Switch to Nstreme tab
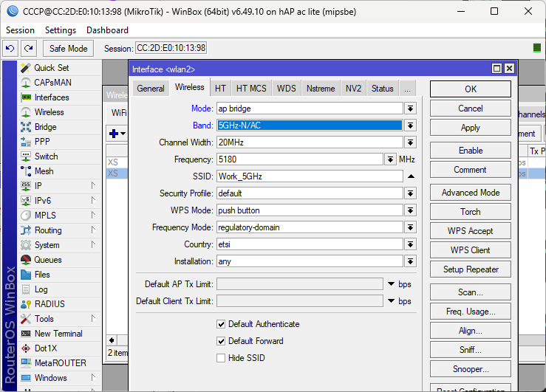546x392 pixels. 321,89
